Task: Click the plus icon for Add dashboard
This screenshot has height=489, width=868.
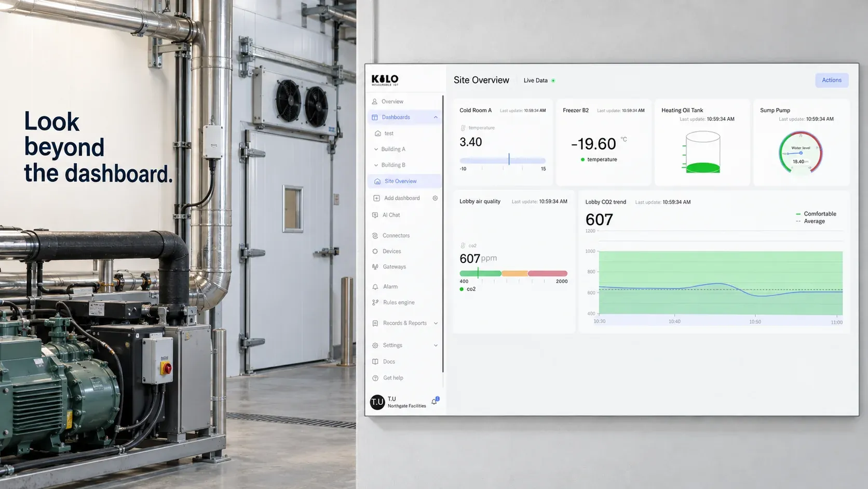Action: [376, 198]
